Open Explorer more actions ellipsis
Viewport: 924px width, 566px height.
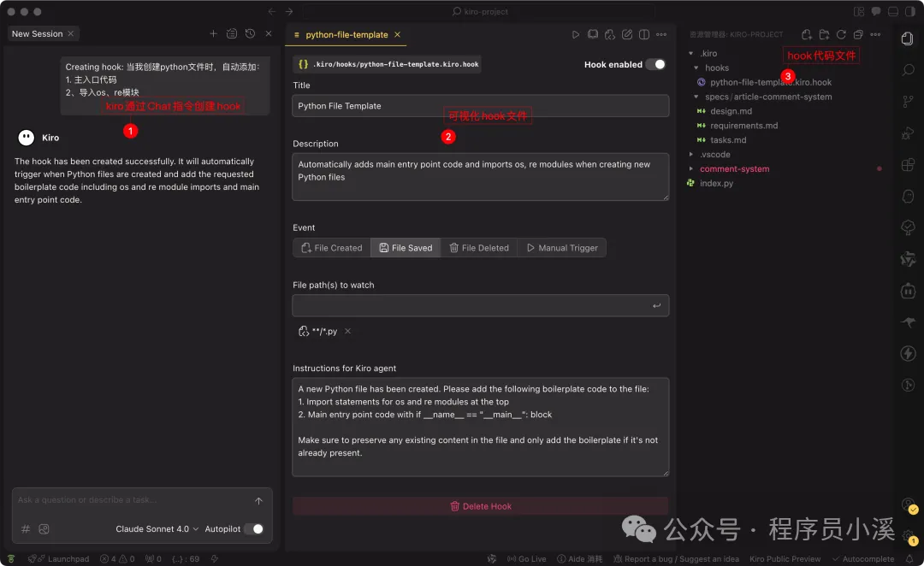[876, 34]
